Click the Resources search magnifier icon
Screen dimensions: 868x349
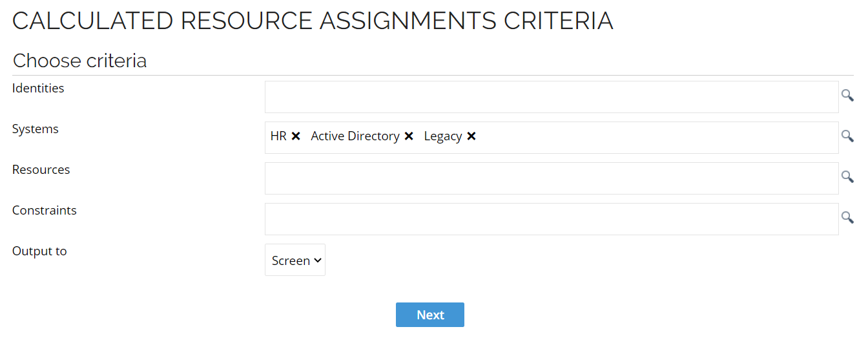[x=847, y=176]
